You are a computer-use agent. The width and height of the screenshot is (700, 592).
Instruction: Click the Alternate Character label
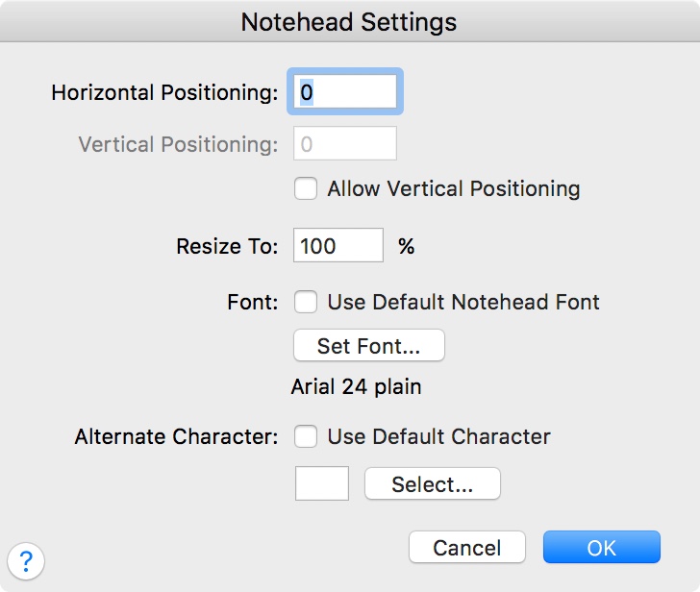pyautogui.click(x=177, y=436)
